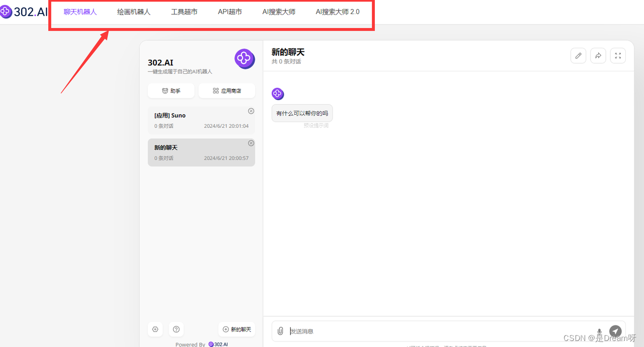The height and width of the screenshot is (347, 644).
Task: Toggle fullscreen chat view icon
Action: click(x=618, y=55)
